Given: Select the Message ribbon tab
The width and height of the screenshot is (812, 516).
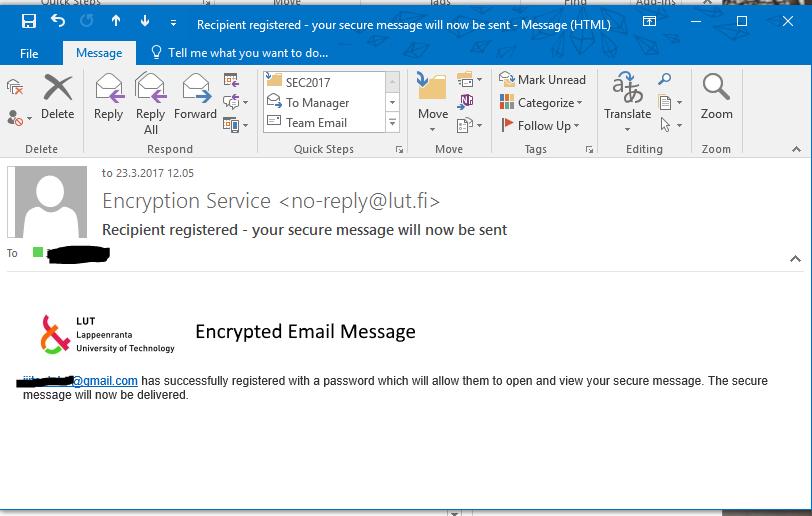Looking at the screenshot, I should [99, 53].
